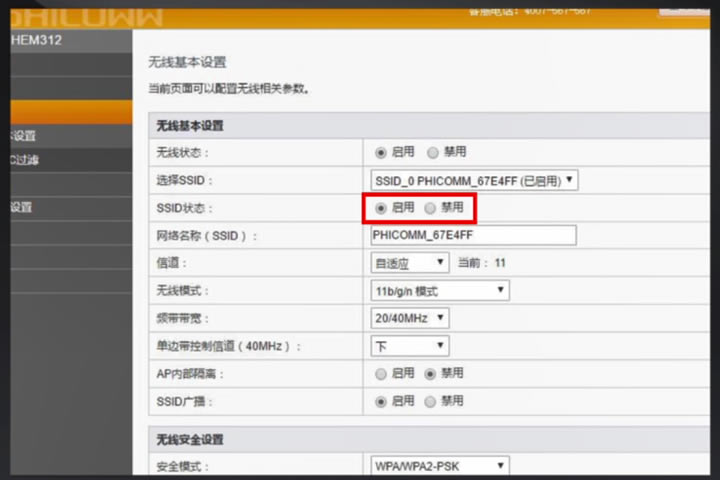Image resolution: width=720 pixels, height=480 pixels.
Task: Turn off SSID广播 with 禁用
Action: click(x=431, y=401)
